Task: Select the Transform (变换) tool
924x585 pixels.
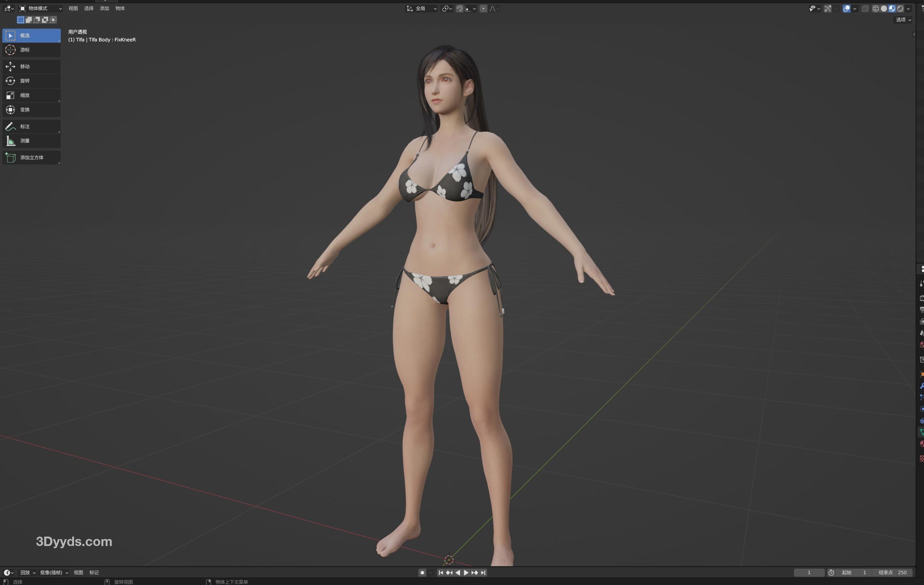Action: click(x=31, y=110)
